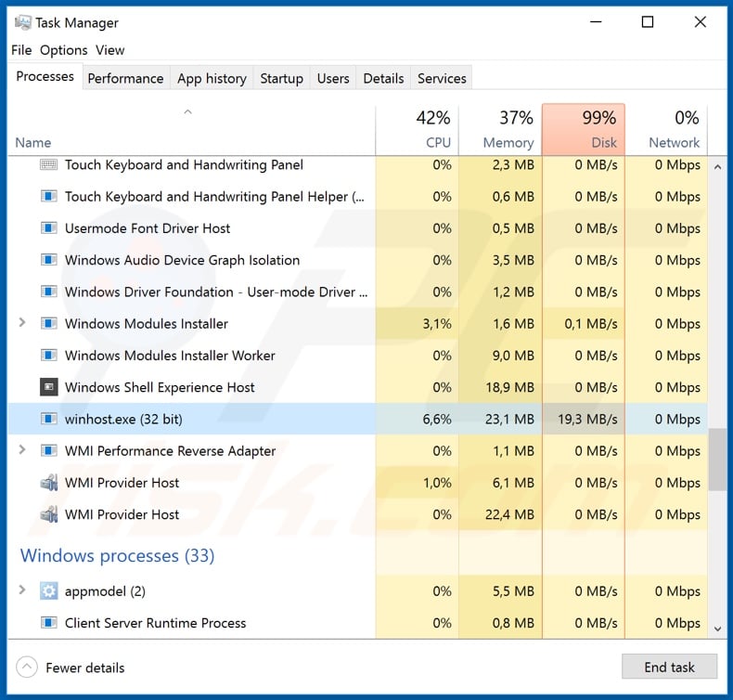Open the Options menu
Screen dimensions: 733x700
point(64,50)
